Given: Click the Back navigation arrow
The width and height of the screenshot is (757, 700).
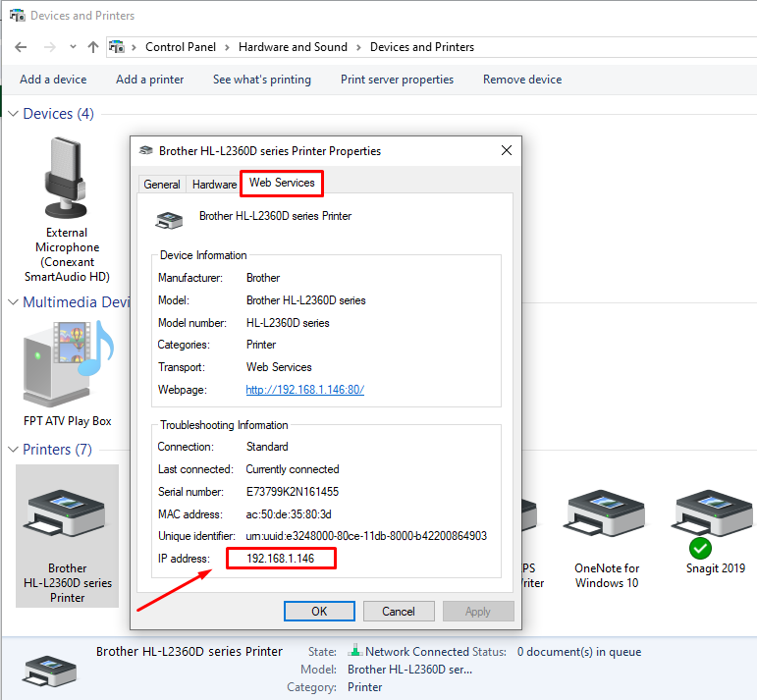Looking at the screenshot, I should click(22, 47).
